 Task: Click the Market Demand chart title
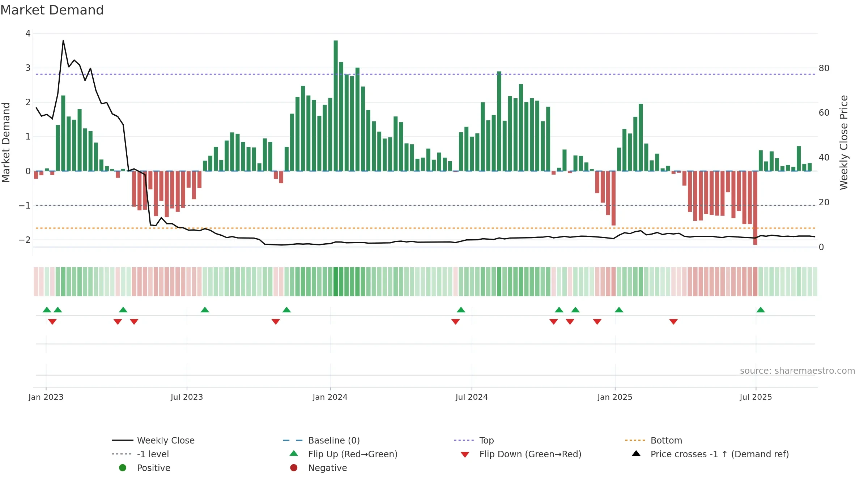52,10
